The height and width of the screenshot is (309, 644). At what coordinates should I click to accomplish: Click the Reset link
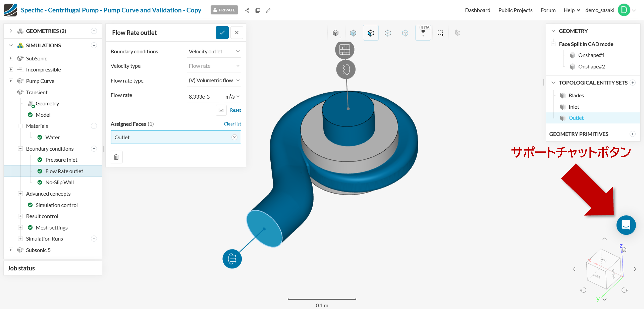pos(235,110)
